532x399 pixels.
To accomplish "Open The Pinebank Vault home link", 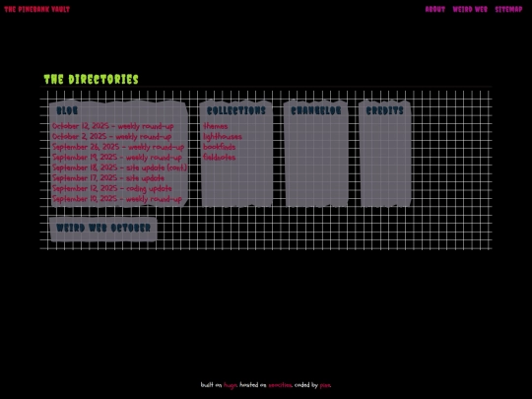I will coord(37,9).
